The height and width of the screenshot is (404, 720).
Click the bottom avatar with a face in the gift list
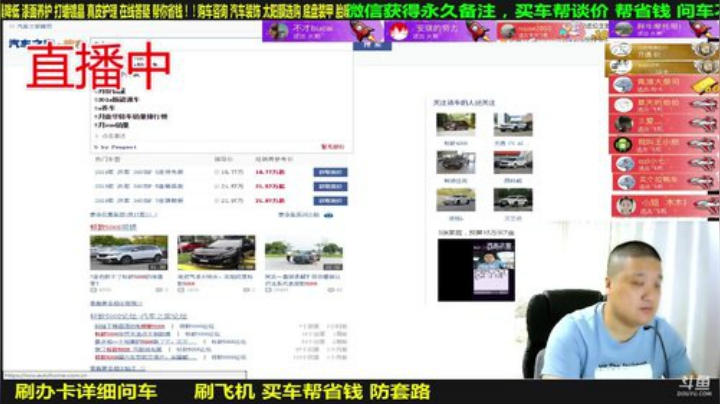point(625,206)
